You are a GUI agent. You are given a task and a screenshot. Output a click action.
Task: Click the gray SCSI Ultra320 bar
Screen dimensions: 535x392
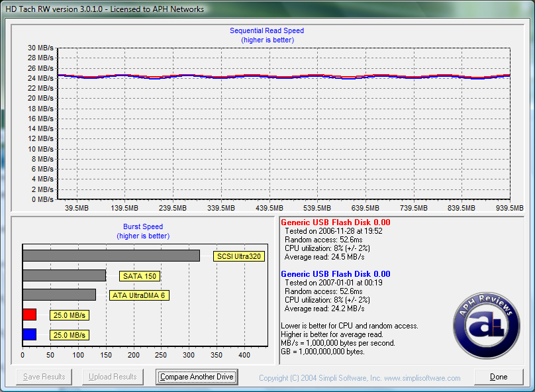pos(111,256)
